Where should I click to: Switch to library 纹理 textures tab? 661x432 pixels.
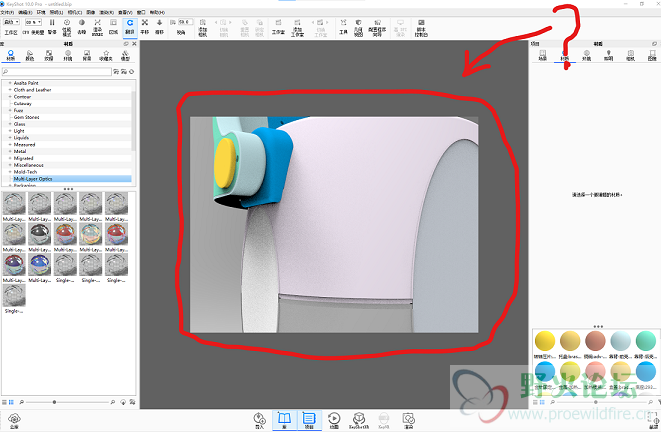49,55
